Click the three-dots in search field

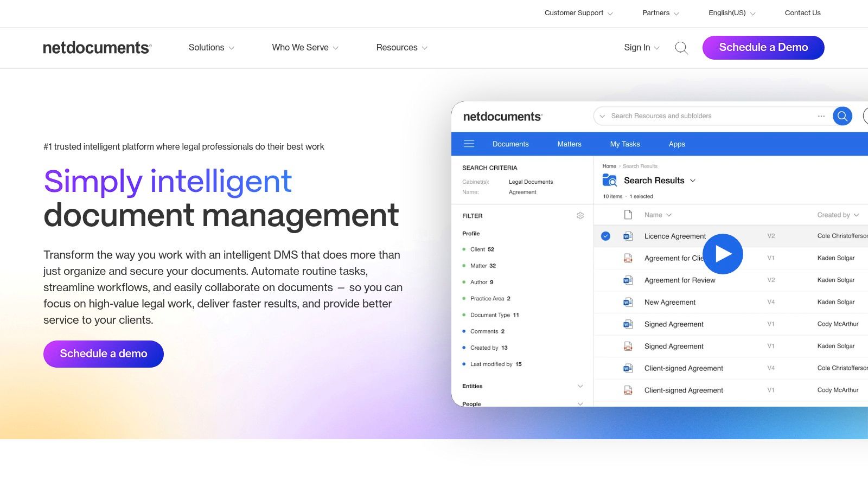pos(821,116)
